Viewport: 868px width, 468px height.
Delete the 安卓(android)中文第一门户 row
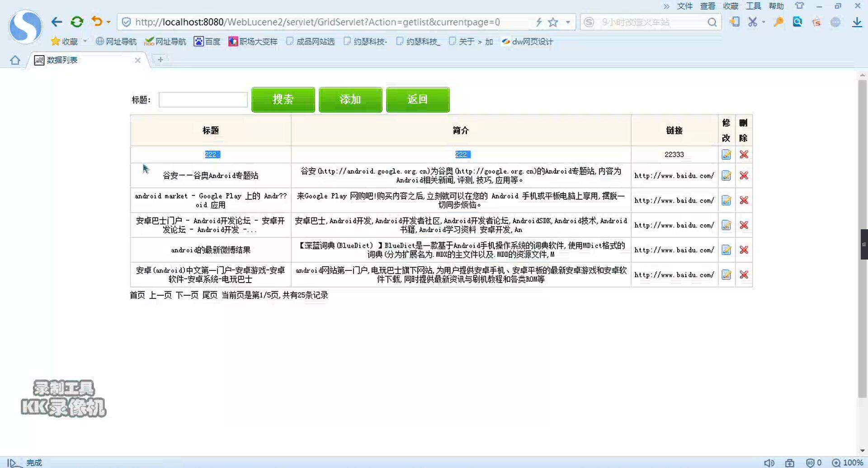pos(744,275)
